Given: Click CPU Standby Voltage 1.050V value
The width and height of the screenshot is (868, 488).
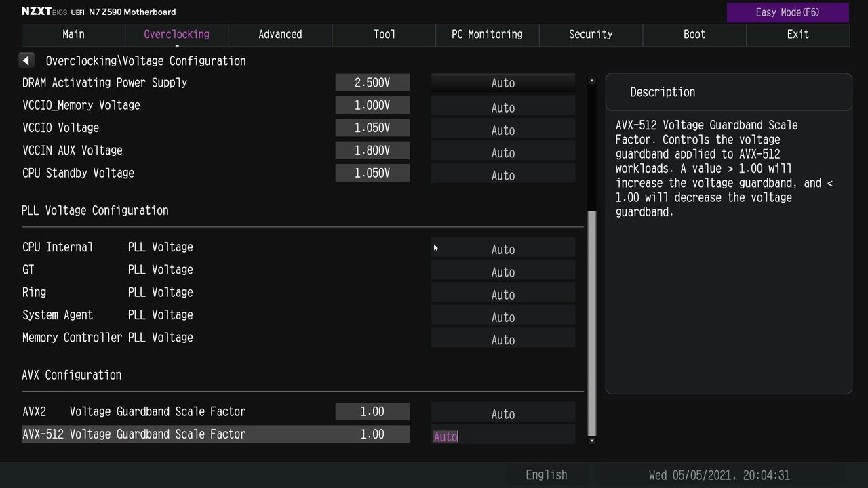Looking at the screenshot, I should pyautogui.click(x=372, y=173).
